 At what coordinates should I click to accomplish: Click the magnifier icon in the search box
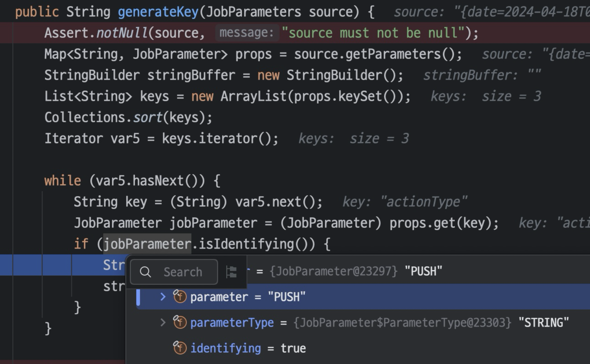point(145,272)
